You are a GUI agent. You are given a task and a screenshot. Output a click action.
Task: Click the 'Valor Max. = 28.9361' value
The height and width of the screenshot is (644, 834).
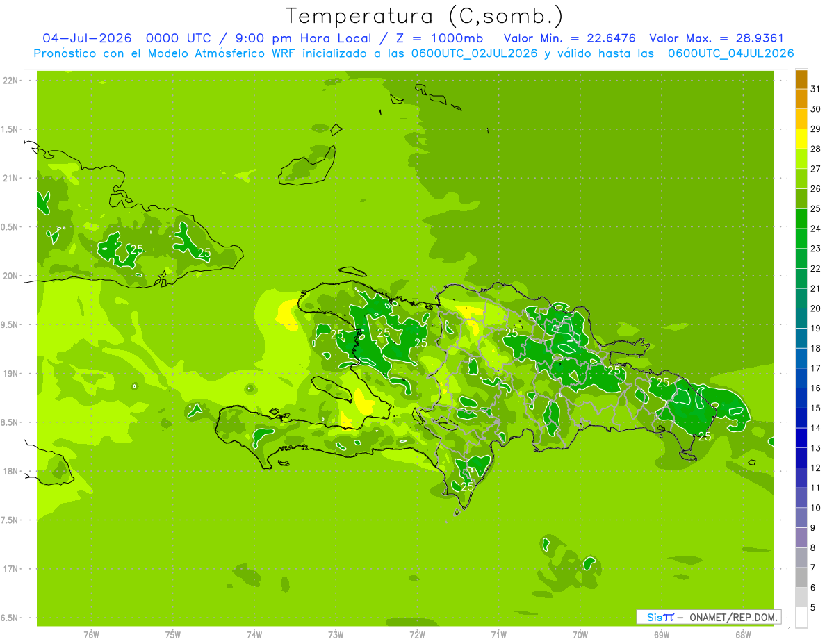717,38
